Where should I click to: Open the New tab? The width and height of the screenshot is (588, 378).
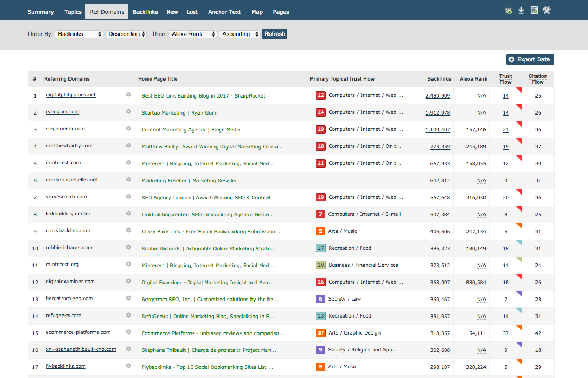point(172,12)
